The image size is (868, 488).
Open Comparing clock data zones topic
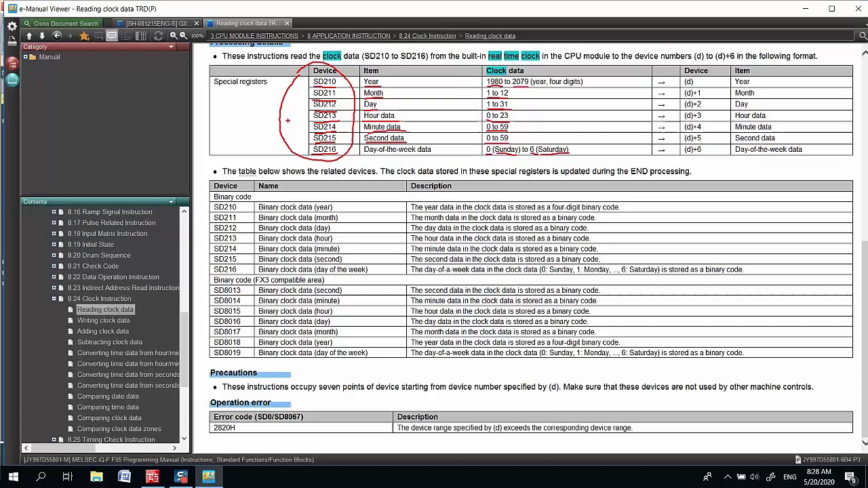point(119,428)
